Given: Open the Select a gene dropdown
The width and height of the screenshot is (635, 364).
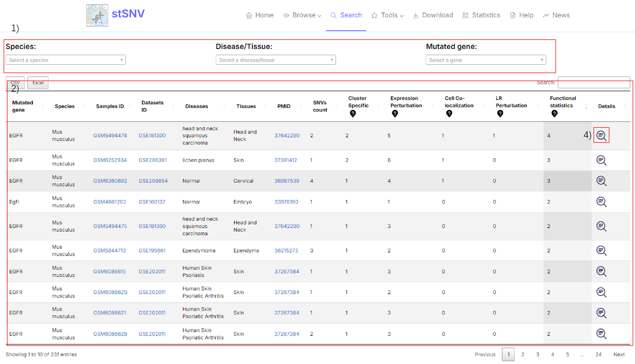Looking at the screenshot, I should (x=486, y=60).
